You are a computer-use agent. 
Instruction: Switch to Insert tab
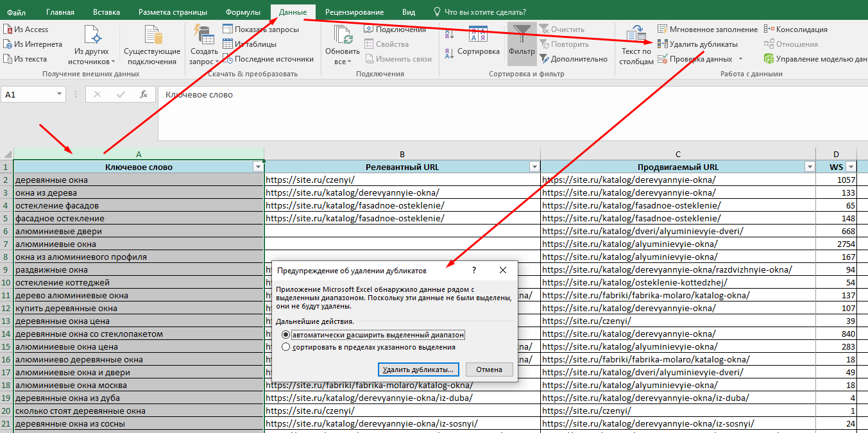click(x=106, y=12)
